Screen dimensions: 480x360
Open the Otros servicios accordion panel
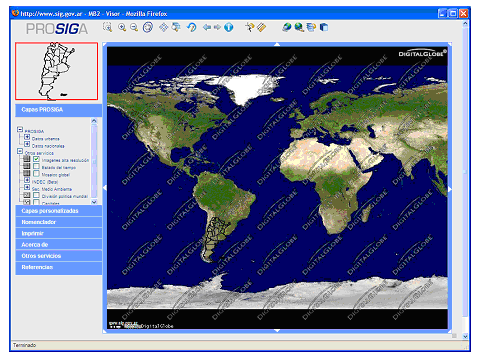pyautogui.click(x=58, y=256)
